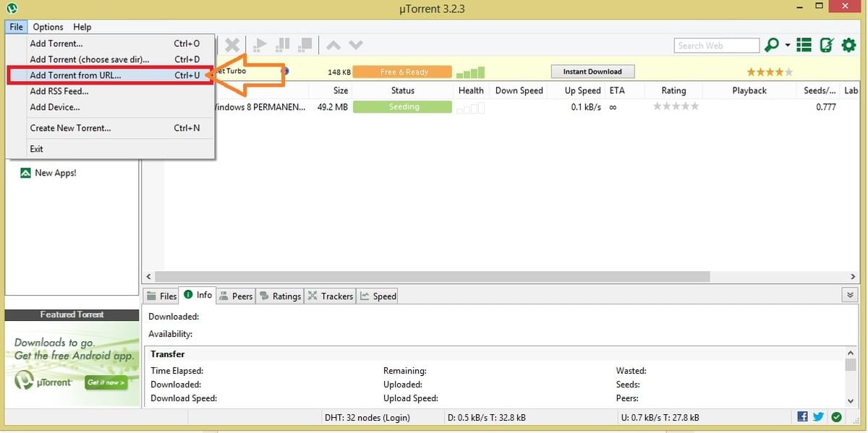Rate the Windows 8 torrent stars
This screenshot has height=433, width=868.
(x=676, y=106)
